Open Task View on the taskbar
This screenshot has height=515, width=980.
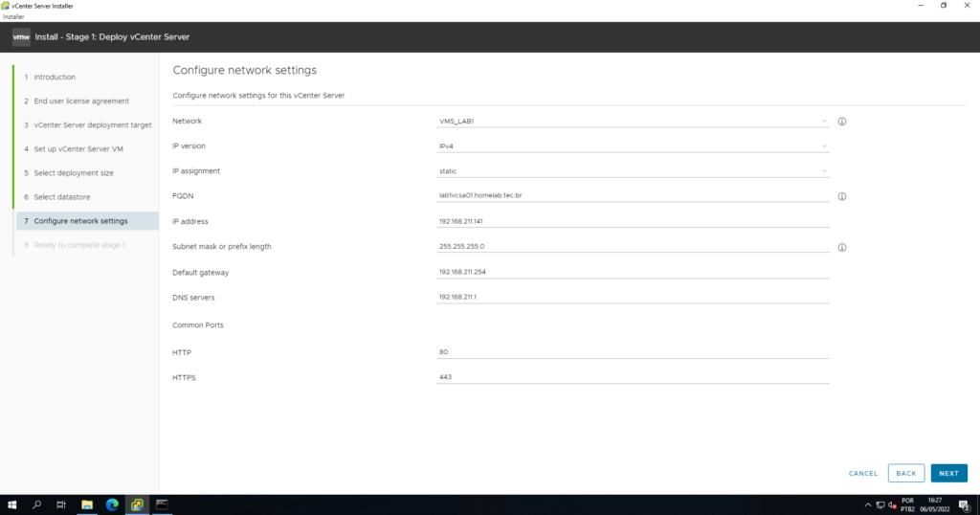(x=60, y=504)
